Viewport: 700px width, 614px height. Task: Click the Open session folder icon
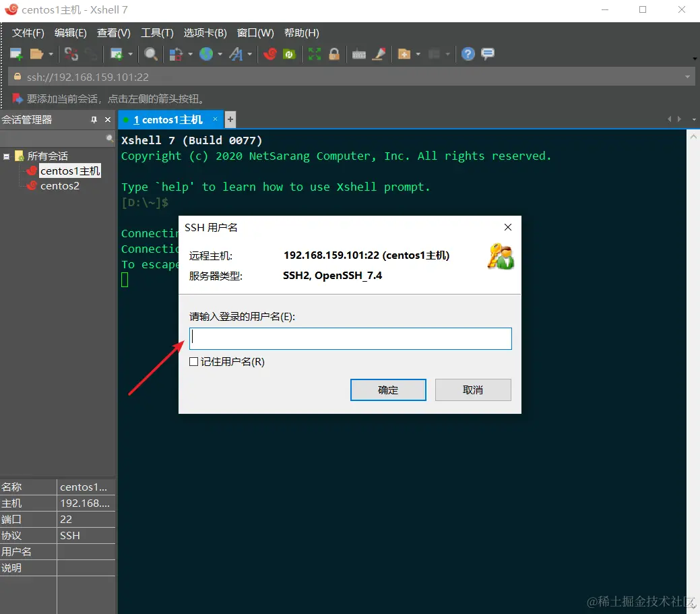36,54
